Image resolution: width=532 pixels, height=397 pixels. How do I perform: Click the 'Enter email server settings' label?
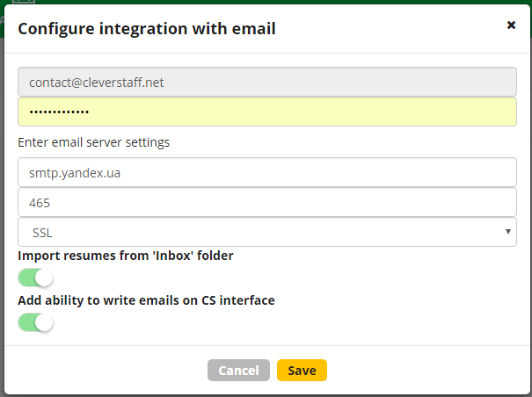click(93, 142)
